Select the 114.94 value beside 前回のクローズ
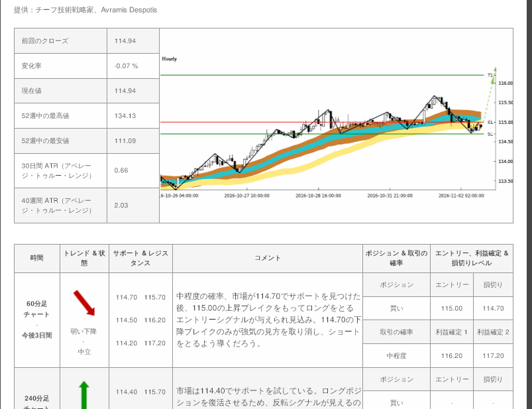The width and height of the screenshot is (532, 409). pos(125,40)
